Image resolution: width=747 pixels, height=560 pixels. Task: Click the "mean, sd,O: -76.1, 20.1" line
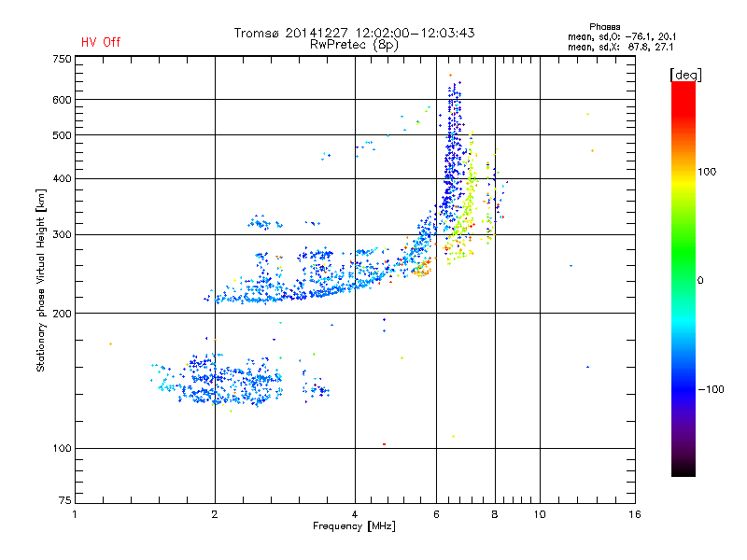[x=621, y=37]
